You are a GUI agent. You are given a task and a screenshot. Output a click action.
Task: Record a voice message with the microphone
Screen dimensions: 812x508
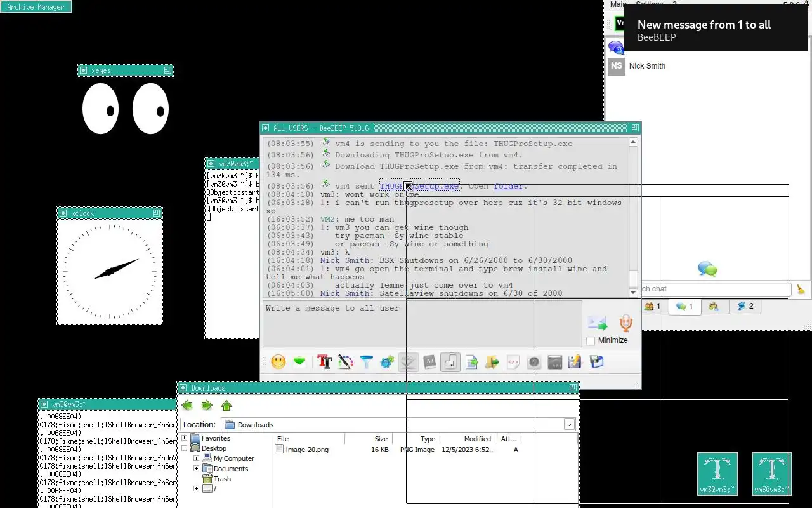625,324
